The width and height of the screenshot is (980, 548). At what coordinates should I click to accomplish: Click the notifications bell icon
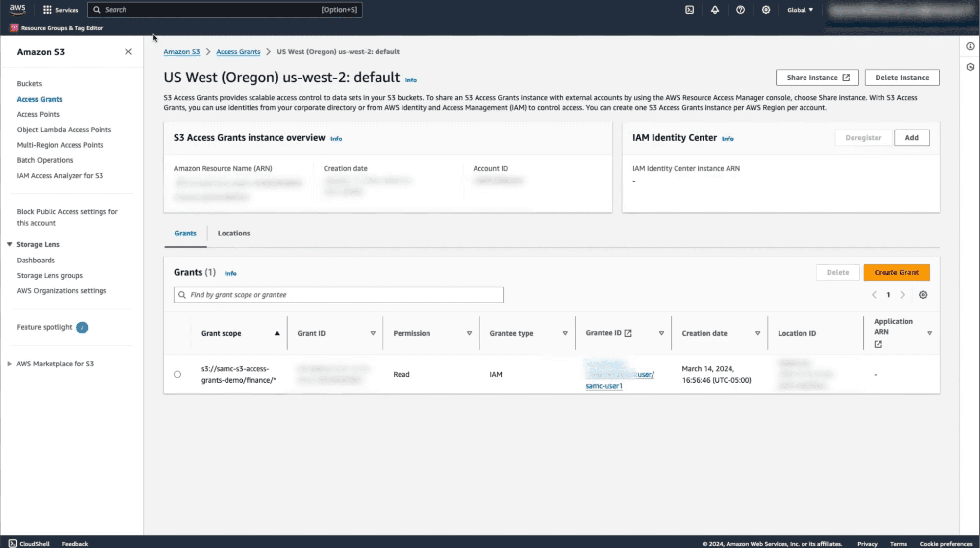[715, 10]
